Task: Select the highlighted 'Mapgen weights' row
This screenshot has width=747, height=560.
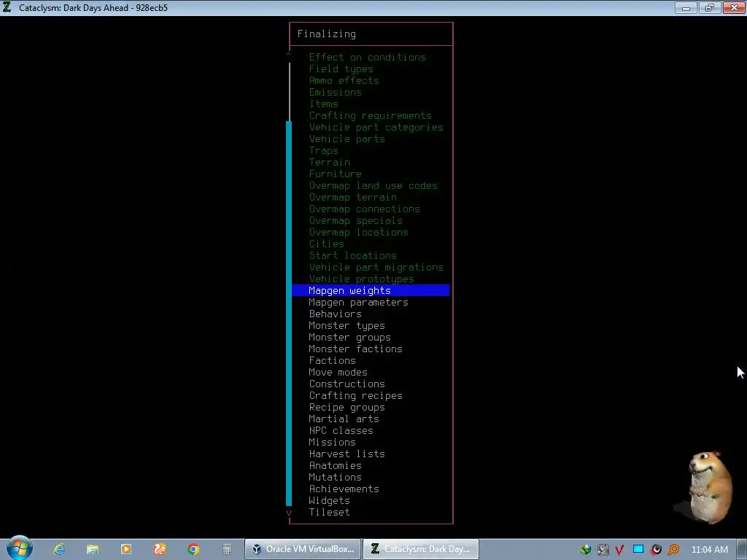Action: 371,290
